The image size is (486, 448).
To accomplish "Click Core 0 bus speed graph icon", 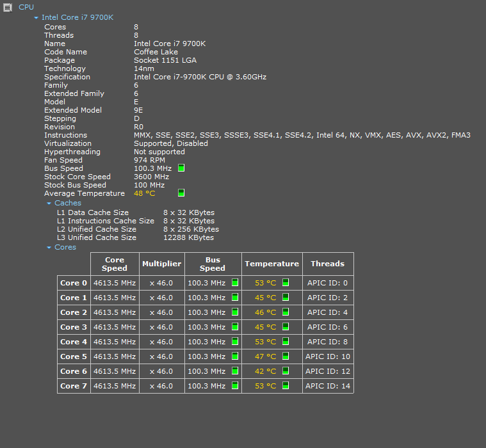I will pos(235,282).
